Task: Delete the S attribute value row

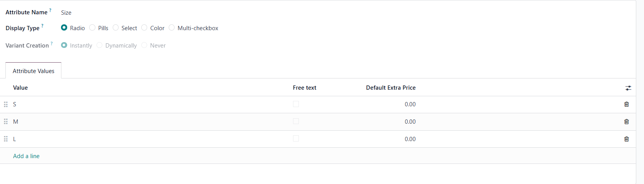Action: pyautogui.click(x=626, y=104)
